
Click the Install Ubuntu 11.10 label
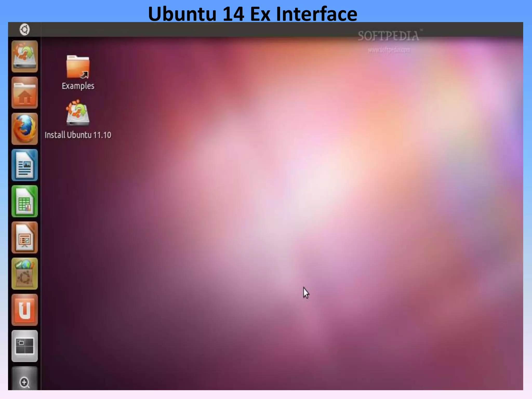coord(78,135)
